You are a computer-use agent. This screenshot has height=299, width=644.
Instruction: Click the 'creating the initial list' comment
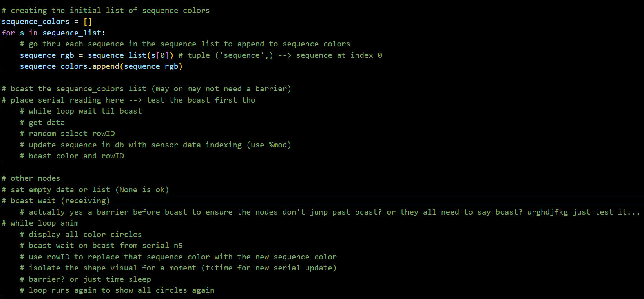[106, 11]
